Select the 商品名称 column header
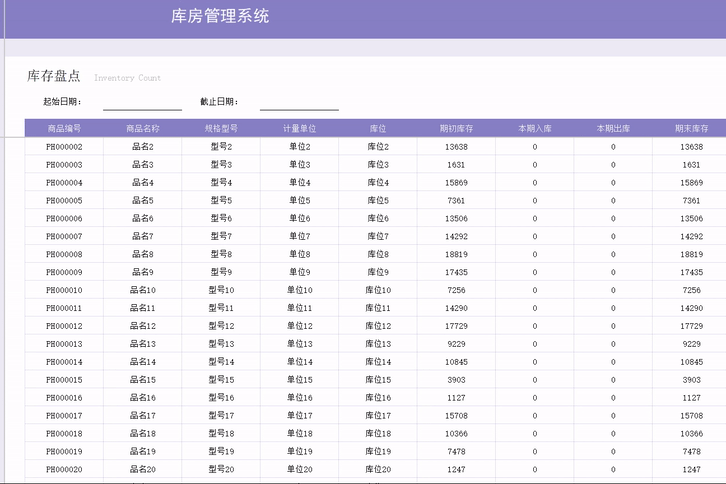Viewport: 726px width, 484px height. pyautogui.click(x=142, y=128)
